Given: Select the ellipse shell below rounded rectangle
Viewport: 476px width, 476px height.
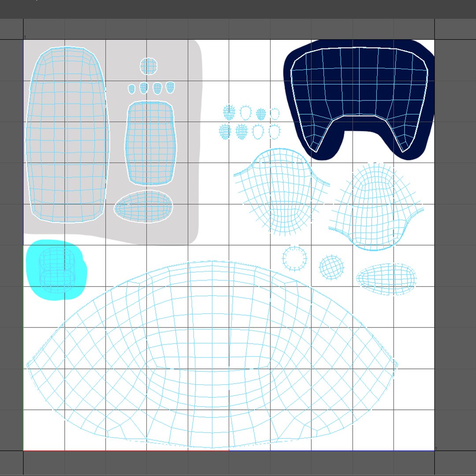Looking at the screenshot, I should 143,206.
